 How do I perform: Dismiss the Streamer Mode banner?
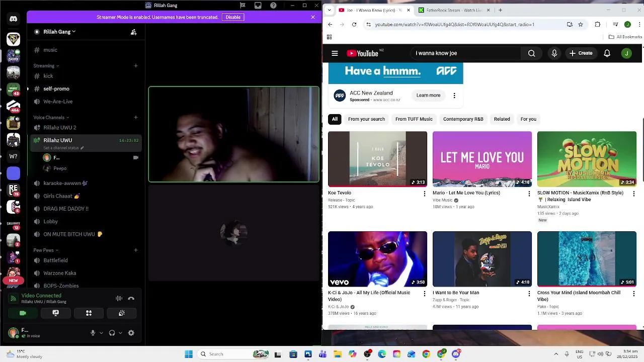pyautogui.click(x=313, y=17)
